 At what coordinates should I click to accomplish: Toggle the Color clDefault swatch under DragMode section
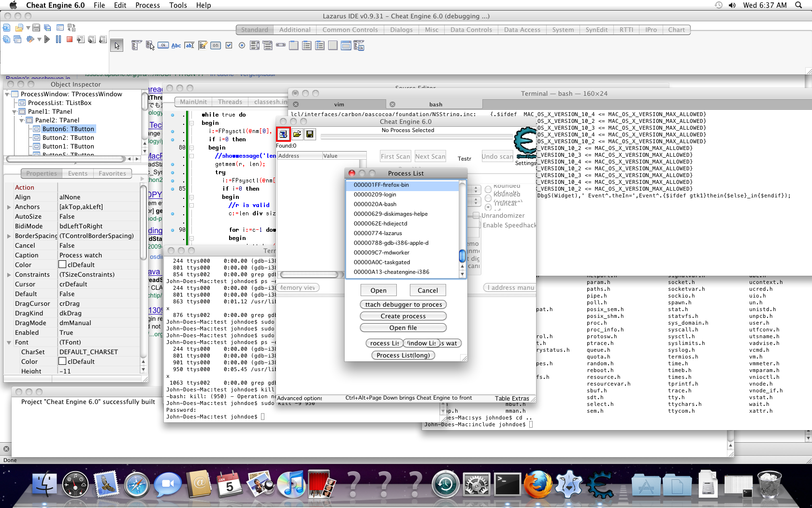62,265
